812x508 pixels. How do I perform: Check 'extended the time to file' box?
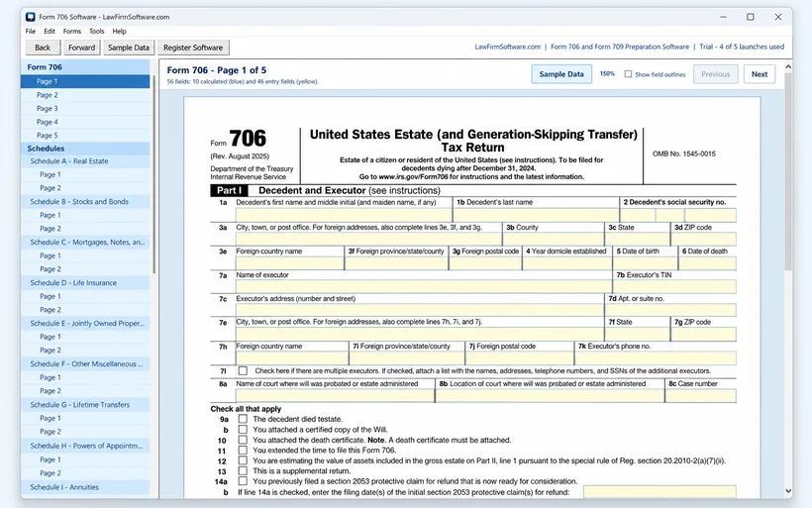click(243, 450)
